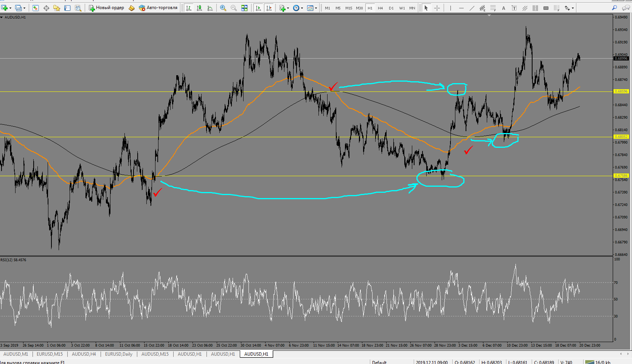This screenshot has width=632, height=364.
Task: Toggle line chart mode
Action: tap(210, 8)
